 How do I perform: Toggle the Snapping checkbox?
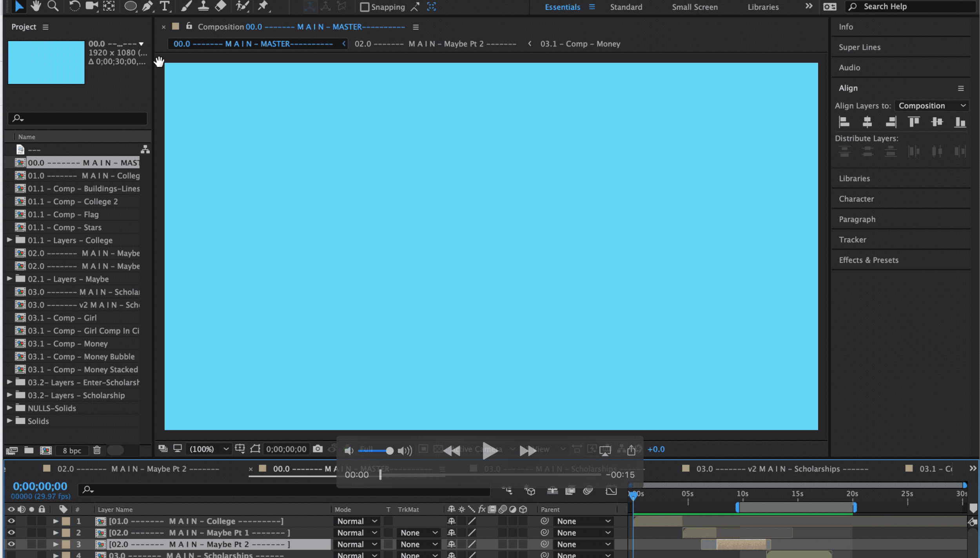(x=365, y=7)
